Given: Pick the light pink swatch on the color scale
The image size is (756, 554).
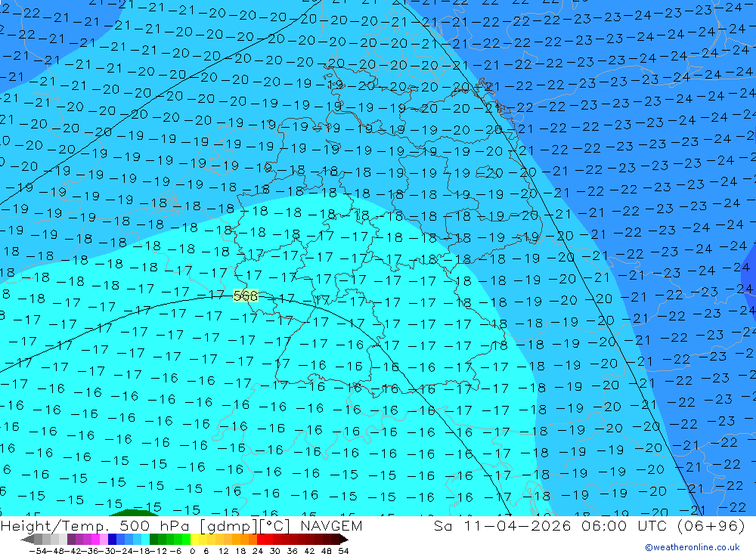Looking at the screenshot, I should (x=104, y=540).
